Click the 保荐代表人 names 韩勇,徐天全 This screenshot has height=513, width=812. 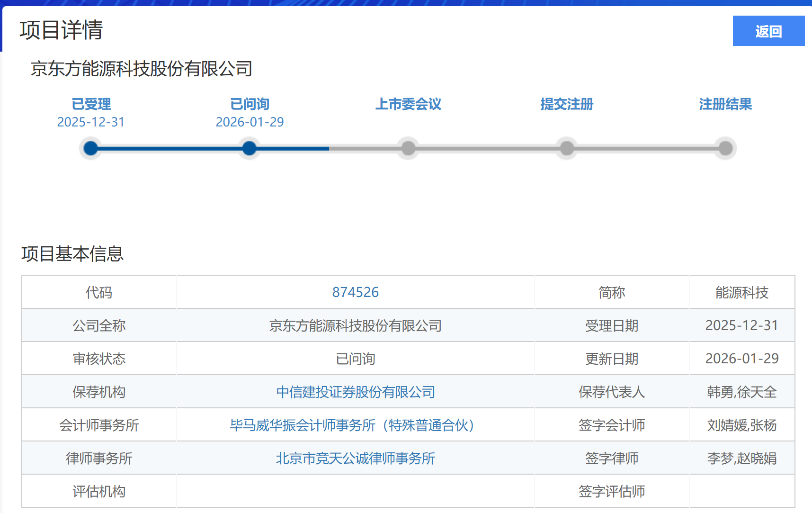pos(741,392)
